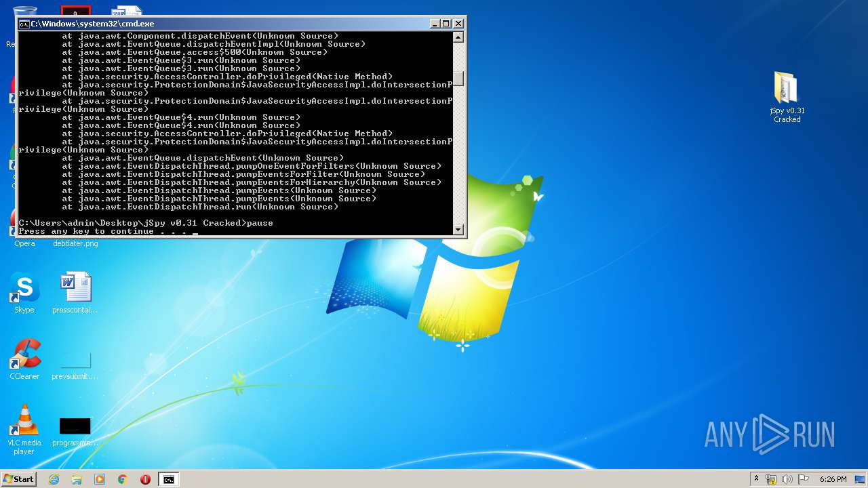The image size is (868, 488).
Task: Click the EventDispatchThread.run stack trace line
Action: point(200,207)
